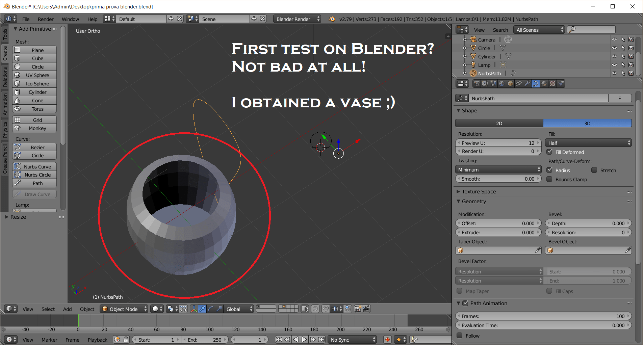Toggle automatic keyframe record button

(388, 340)
